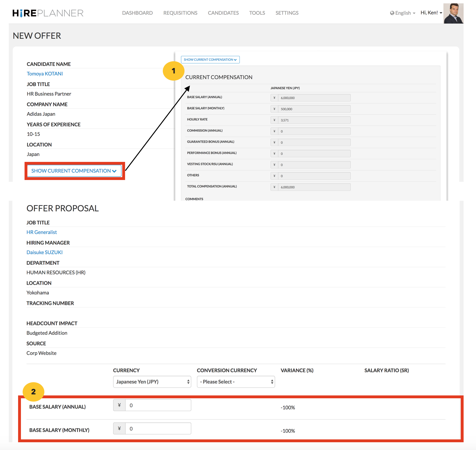This screenshot has width=476, height=450.
Task: Click Ken's profile photo
Action: coord(453,13)
